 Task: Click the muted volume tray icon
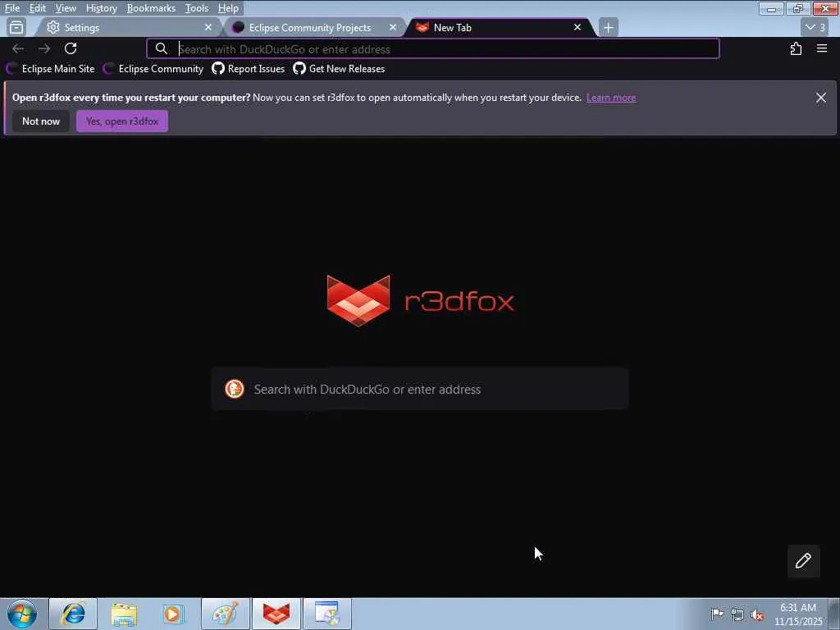click(x=757, y=614)
